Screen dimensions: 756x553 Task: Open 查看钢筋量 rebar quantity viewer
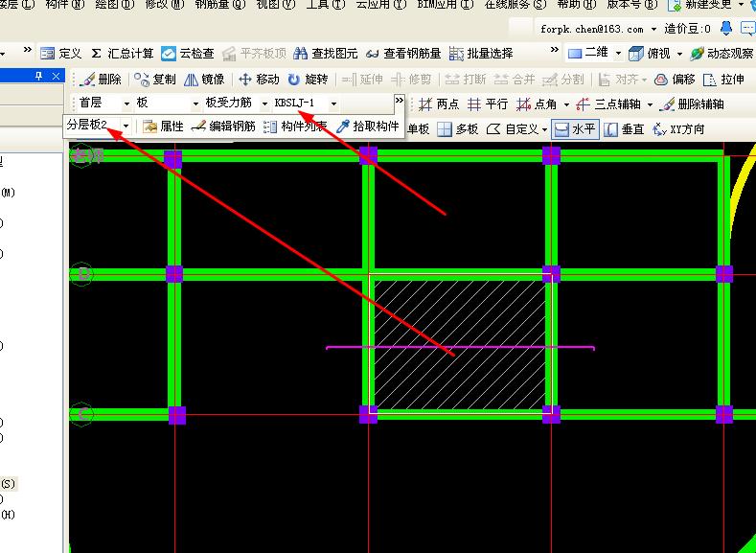403,54
